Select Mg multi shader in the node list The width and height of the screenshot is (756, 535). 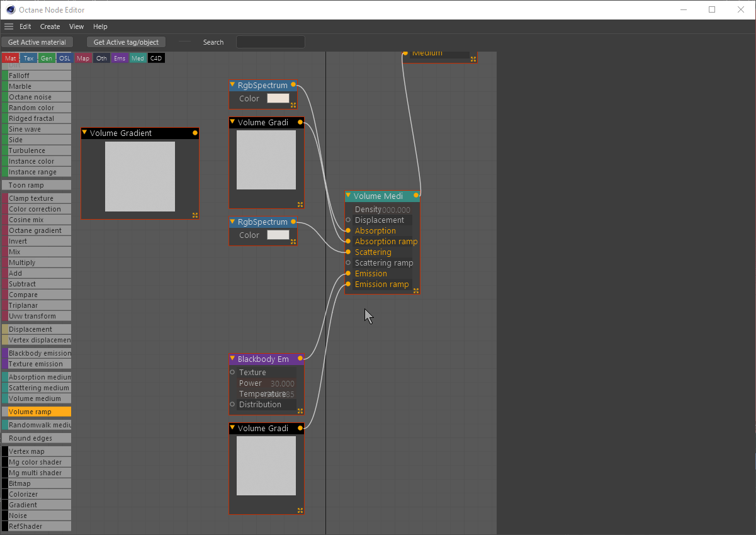[37, 473]
